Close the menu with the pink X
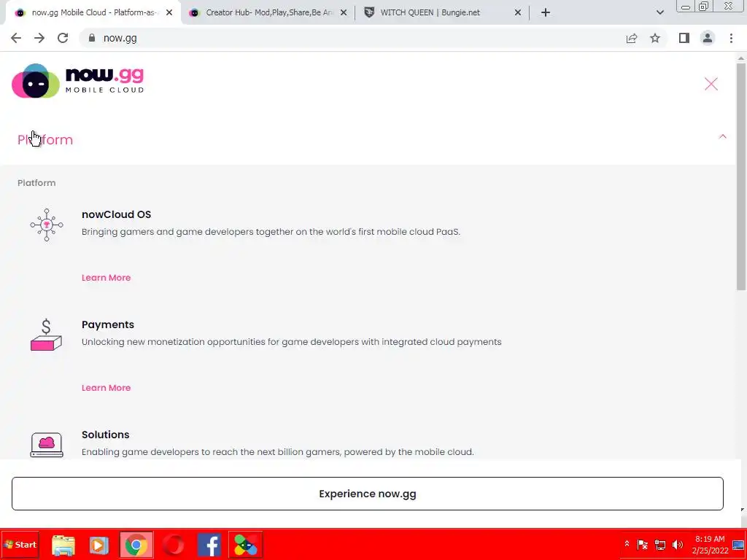 [711, 85]
